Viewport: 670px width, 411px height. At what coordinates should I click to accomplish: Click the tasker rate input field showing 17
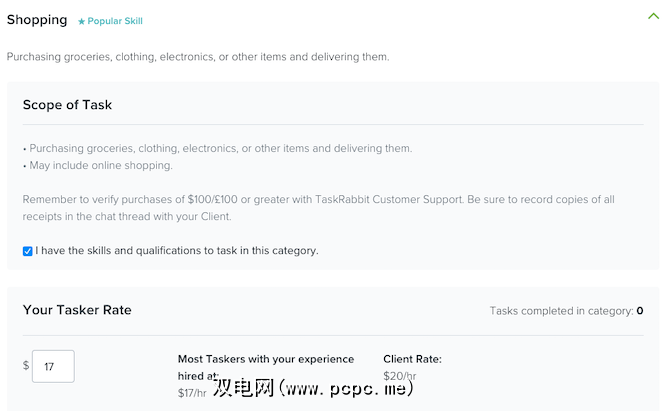52,366
